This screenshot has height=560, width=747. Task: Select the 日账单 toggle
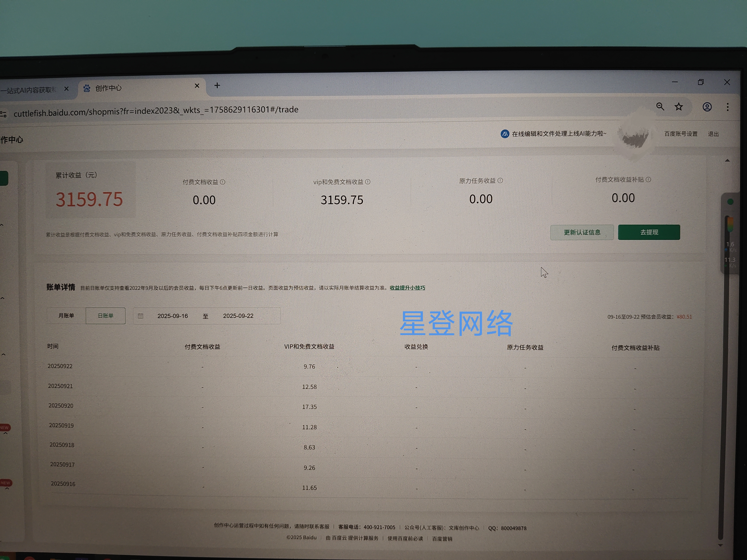pos(105,316)
